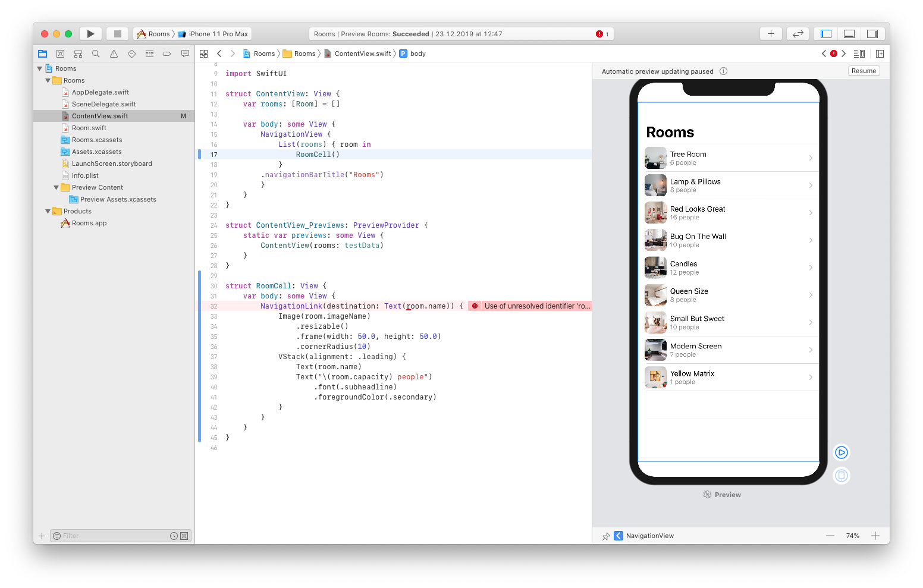Toggle the Debug area visibility
The height and width of the screenshot is (588, 923).
coord(849,33)
